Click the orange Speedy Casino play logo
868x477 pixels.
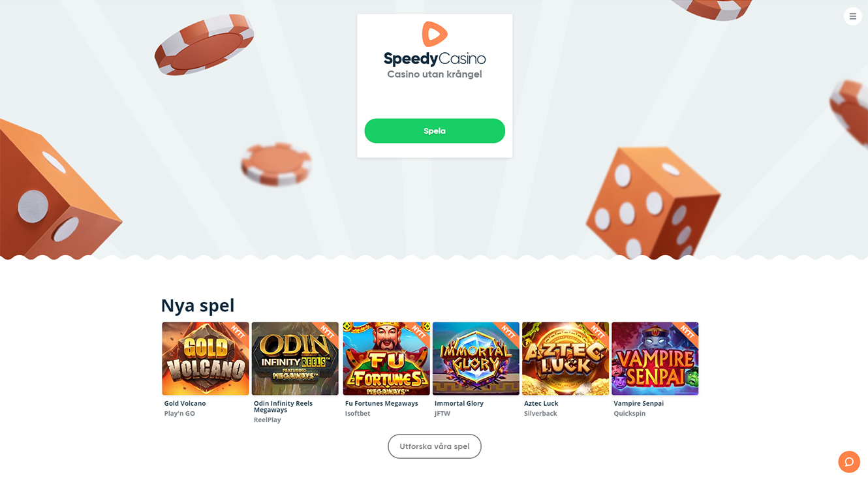pos(435,34)
